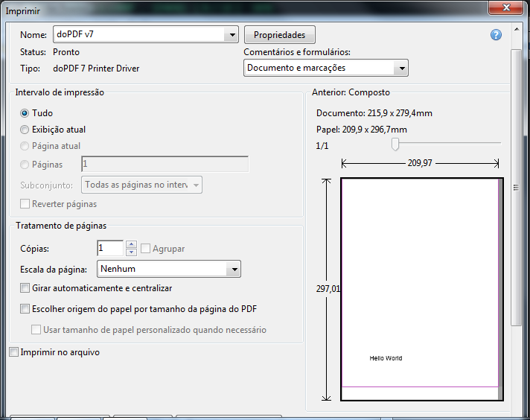Select the Página atual radio option
The width and height of the screenshot is (530, 420).
point(25,146)
